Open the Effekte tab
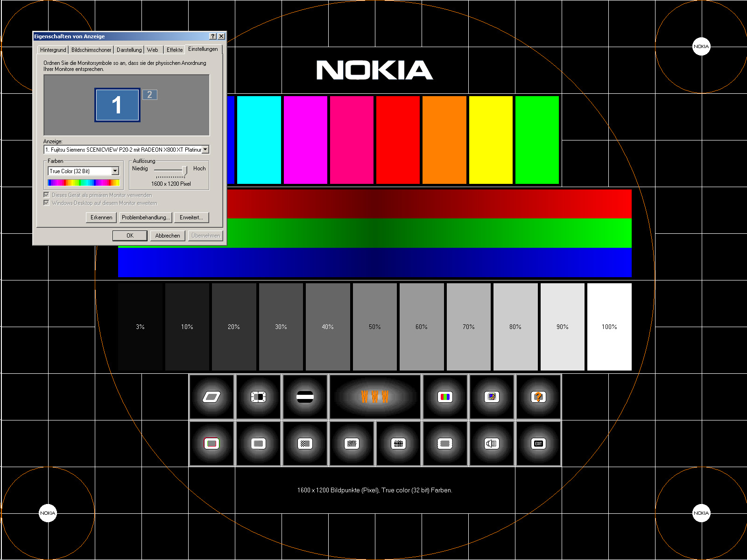 point(175,50)
